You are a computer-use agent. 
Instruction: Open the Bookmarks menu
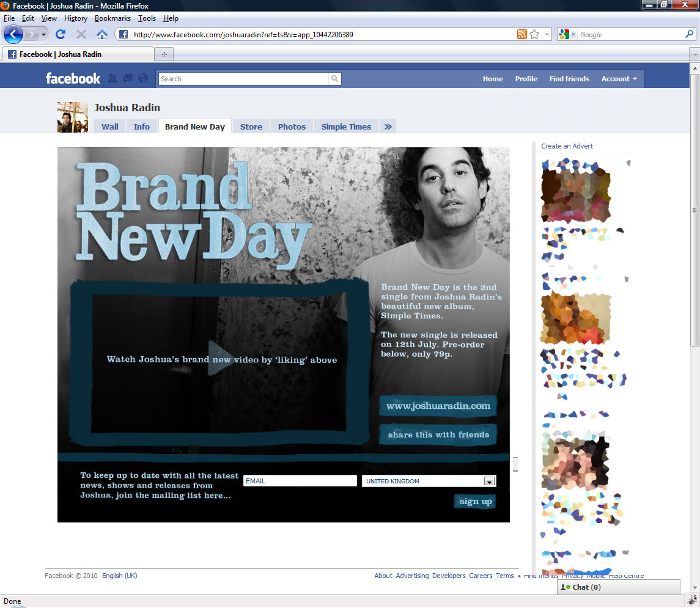tap(112, 18)
